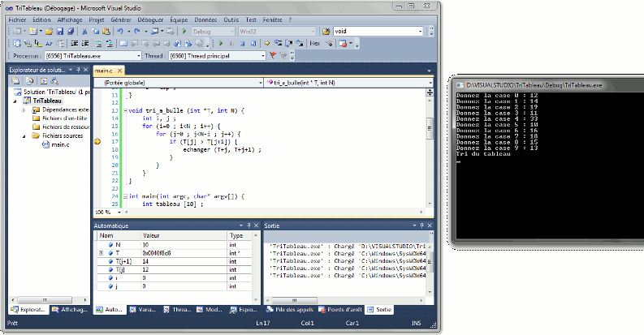
Task: Show next statement yellow arrow icon
Action: click(267, 43)
